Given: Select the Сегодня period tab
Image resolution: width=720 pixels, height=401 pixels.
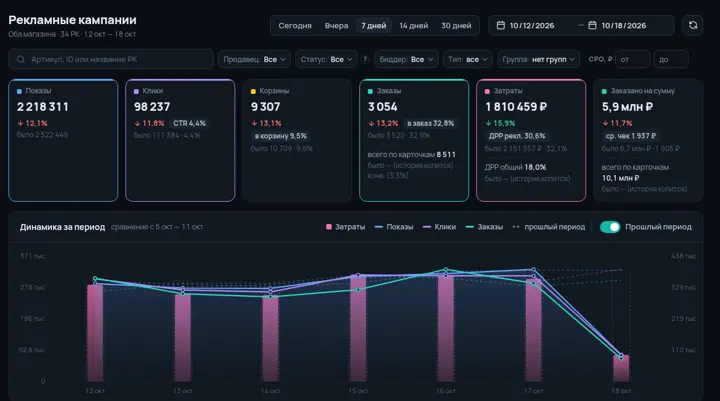Looking at the screenshot, I should [295, 26].
